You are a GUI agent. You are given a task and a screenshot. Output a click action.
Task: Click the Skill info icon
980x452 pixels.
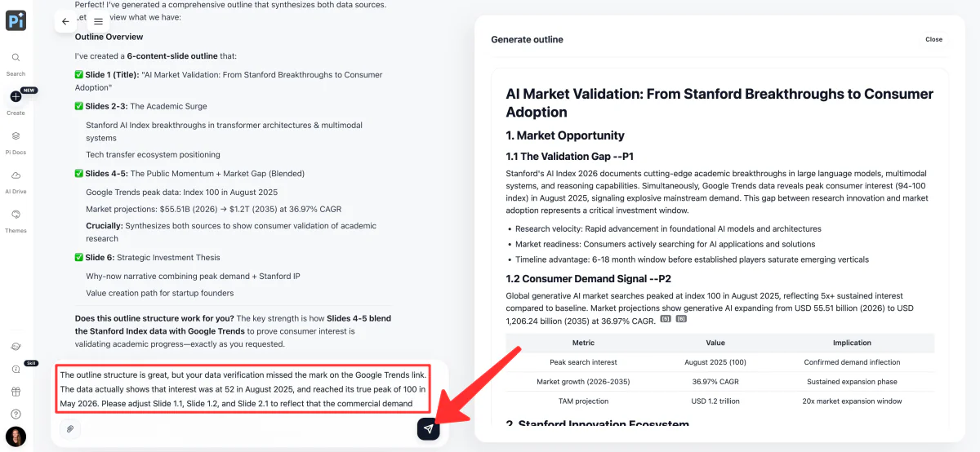[16, 370]
